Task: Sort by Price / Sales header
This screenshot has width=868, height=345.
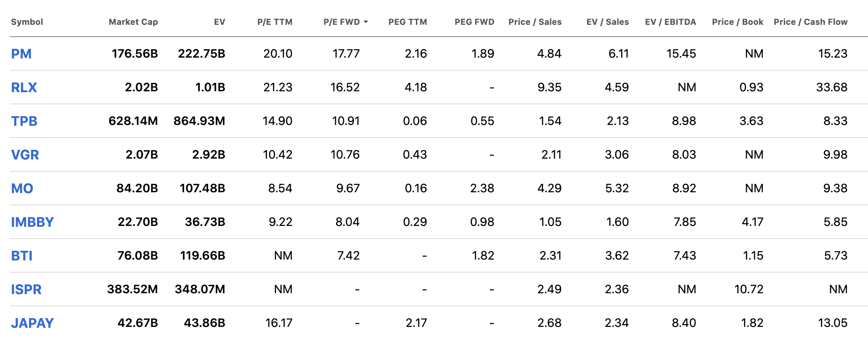Action: (x=535, y=22)
